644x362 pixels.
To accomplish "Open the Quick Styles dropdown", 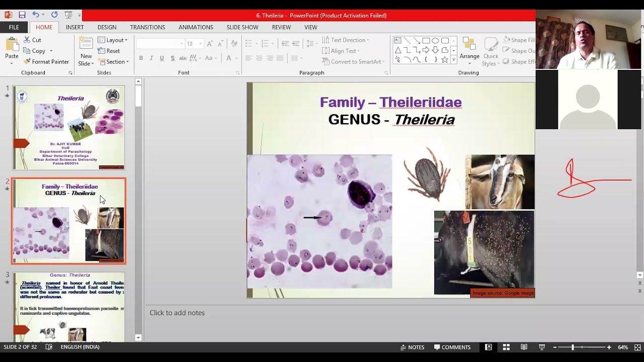I will coord(491,52).
